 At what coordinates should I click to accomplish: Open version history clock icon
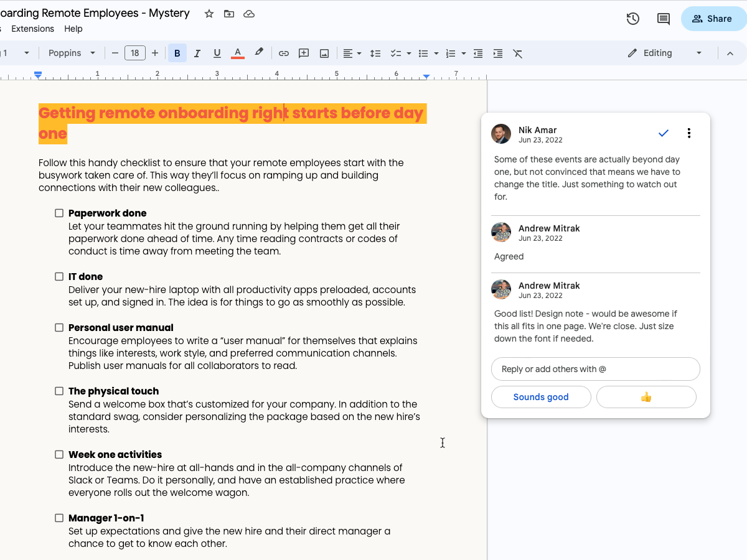click(633, 19)
